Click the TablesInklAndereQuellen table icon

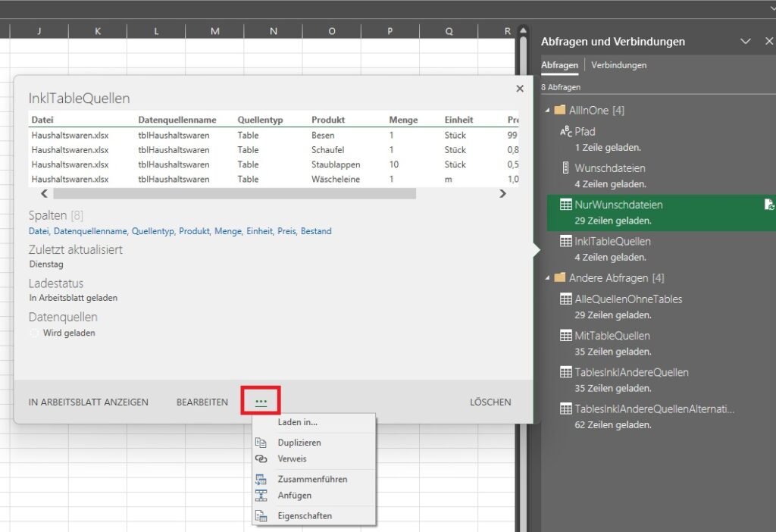(x=565, y=372)
